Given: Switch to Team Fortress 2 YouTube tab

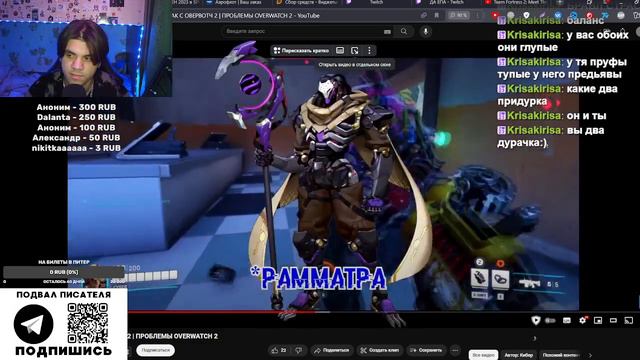Looking at the screenshot, I should tap(515, 2).
